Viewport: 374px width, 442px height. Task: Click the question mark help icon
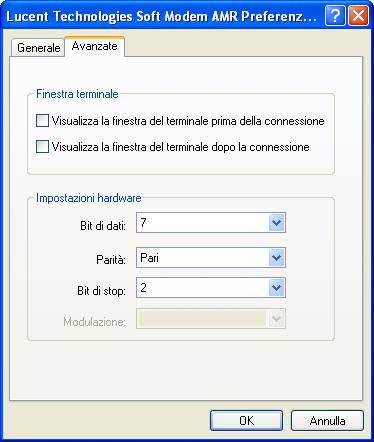point(335,16)
